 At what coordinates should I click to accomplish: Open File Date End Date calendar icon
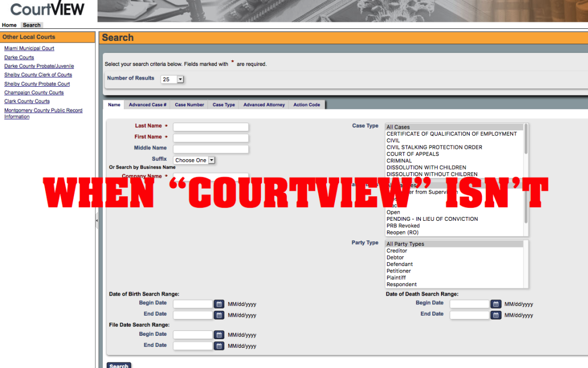[x=219, y=346]
